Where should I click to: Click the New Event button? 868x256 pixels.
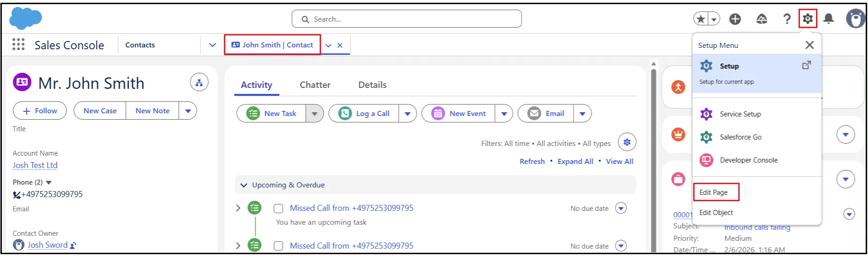459,113
